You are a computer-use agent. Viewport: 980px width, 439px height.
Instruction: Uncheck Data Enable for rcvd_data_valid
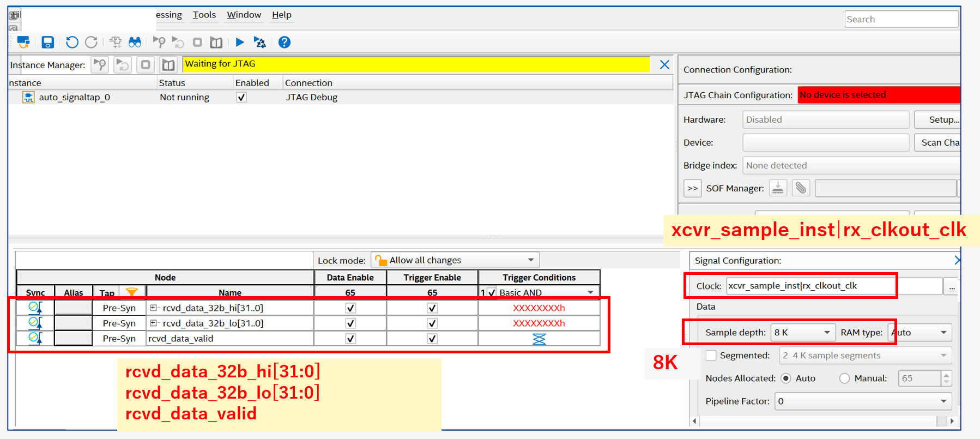point(350,339)
